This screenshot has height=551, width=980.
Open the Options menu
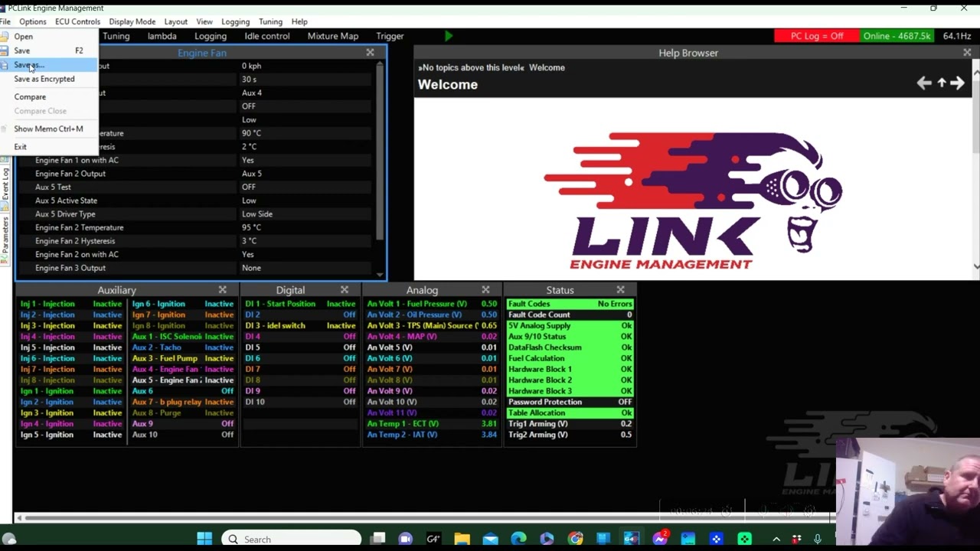33,21
